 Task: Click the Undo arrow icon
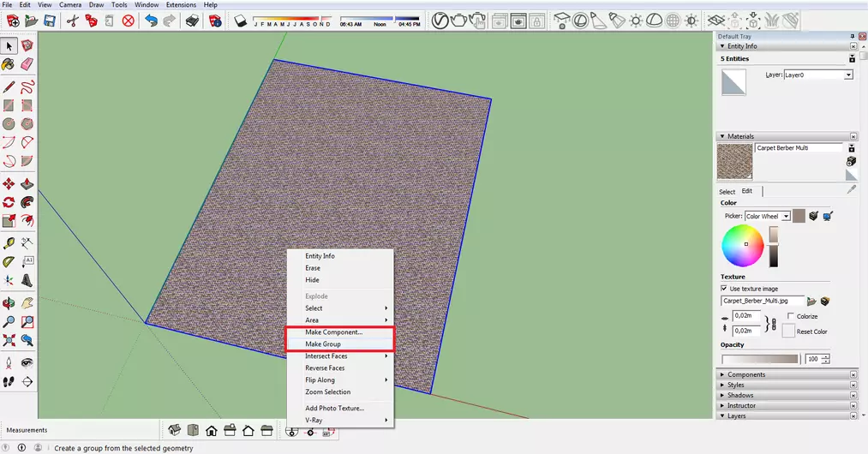151,21
